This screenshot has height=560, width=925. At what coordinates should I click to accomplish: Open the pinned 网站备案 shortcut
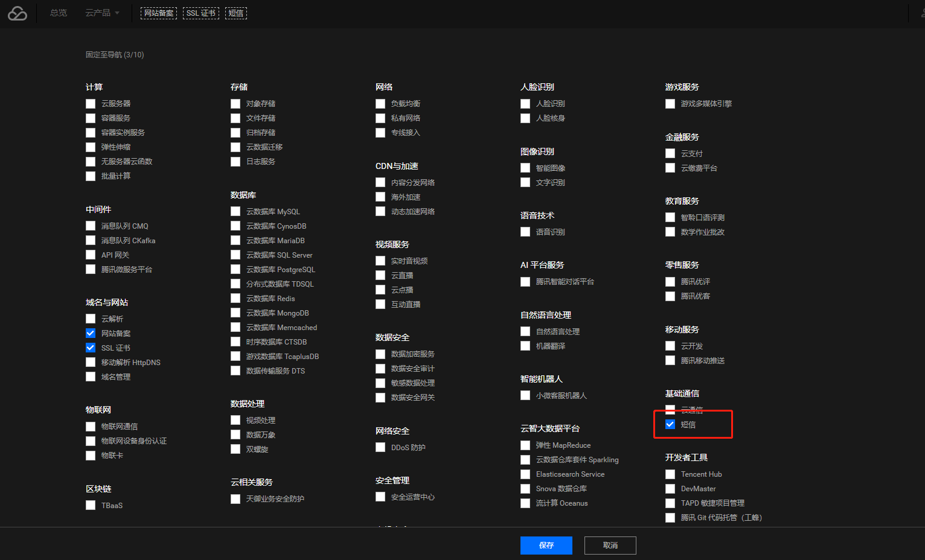click(x=159, y=13)
